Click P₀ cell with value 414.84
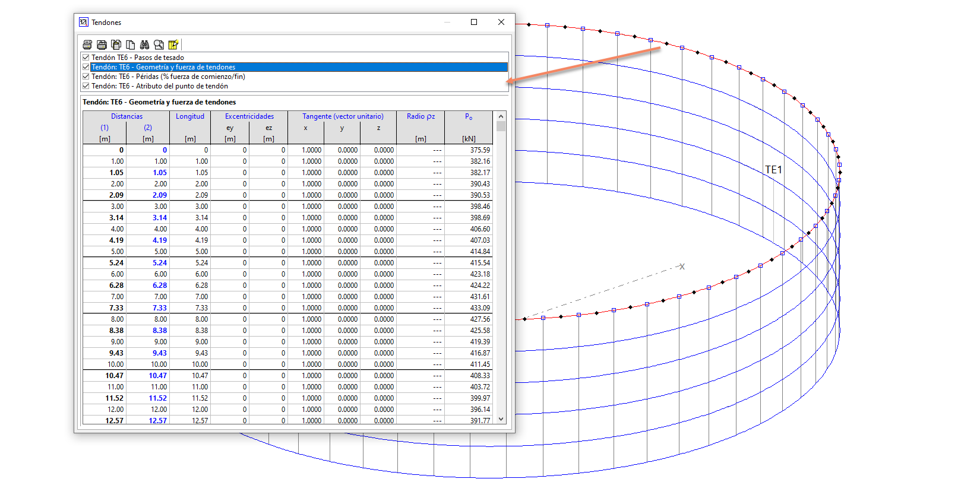Viewport: 980px width, 501px height. coord(469,252)
